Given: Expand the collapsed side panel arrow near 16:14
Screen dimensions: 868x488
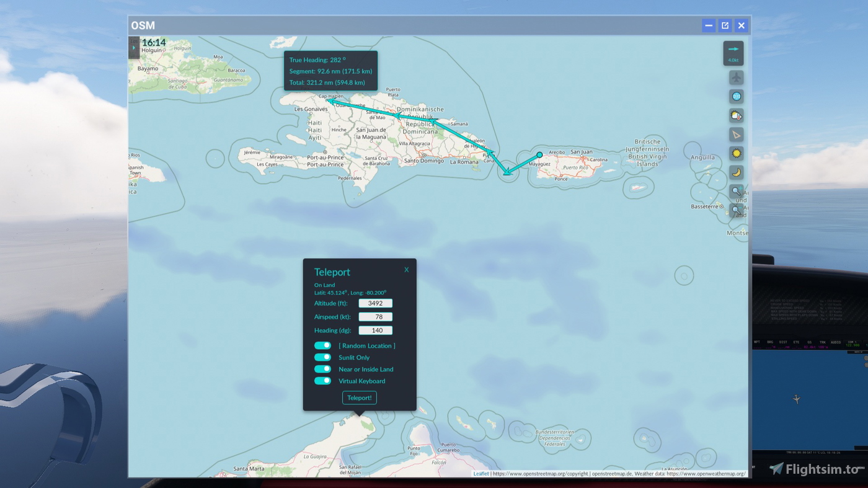Looking at the screenshot, I should click(134, 47).
